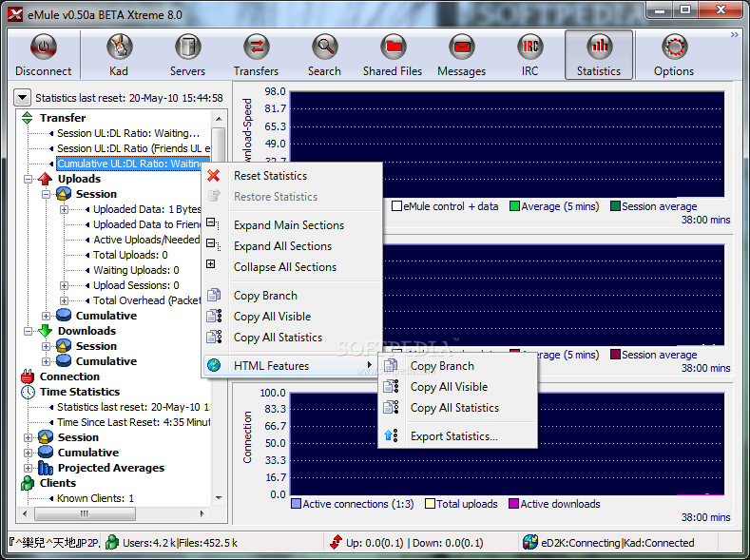
Task: Select the Statistics toolbar button
Action: (x=599, y=55)
